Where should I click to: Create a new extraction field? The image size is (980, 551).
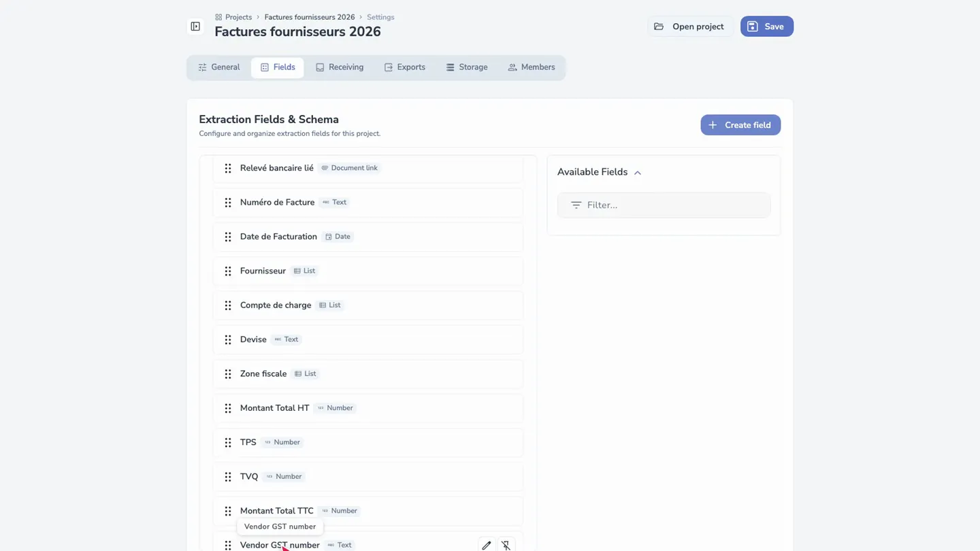[x=740, y=125]
